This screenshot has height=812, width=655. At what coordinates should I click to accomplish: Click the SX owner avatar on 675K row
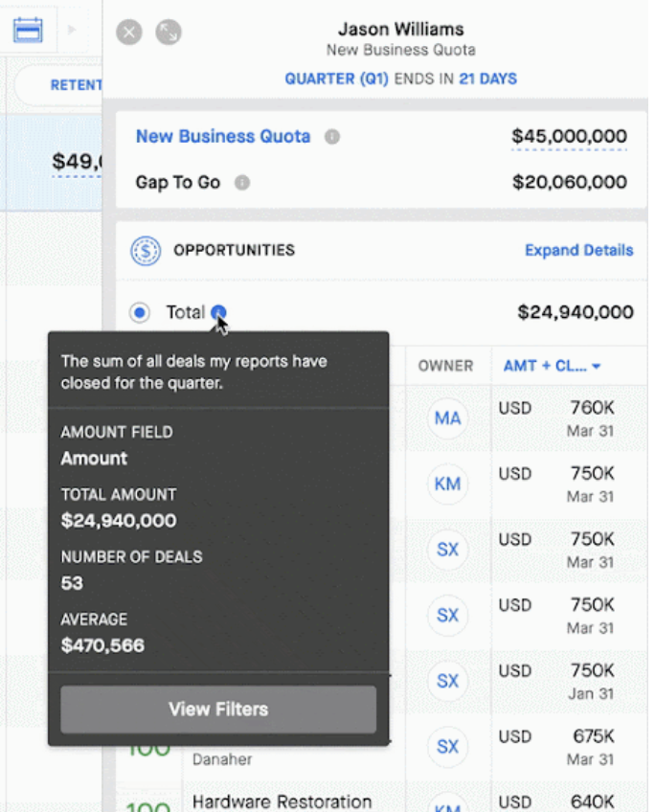point(447,747)
